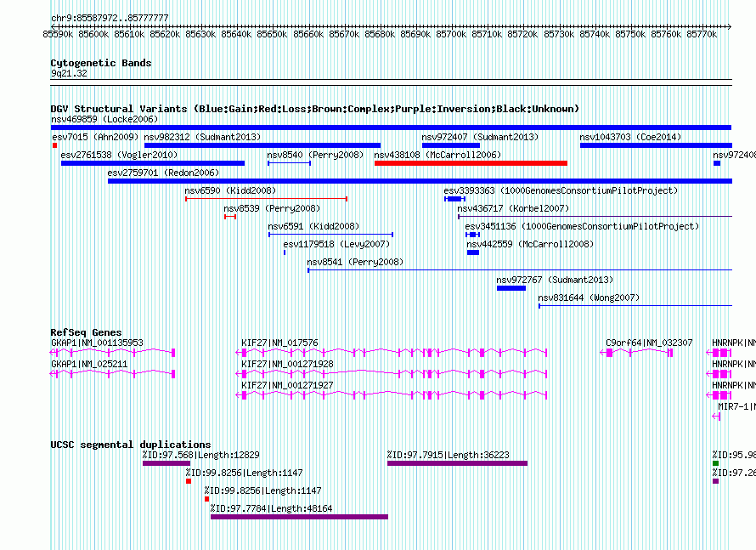Select the nsv6591 (Kidd2008) blue line
Viewport: 756px width, 550px height.
click(x=330, y=235)
